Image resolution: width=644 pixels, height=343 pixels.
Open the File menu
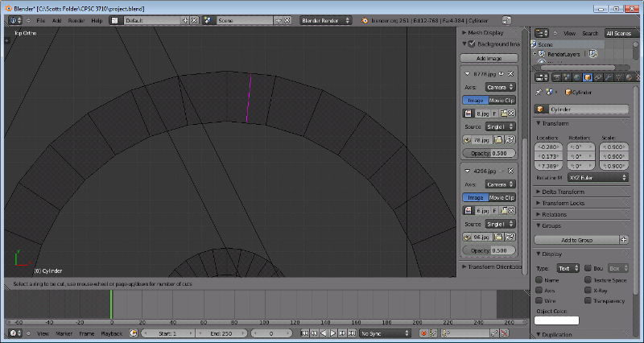click(41, 21)
